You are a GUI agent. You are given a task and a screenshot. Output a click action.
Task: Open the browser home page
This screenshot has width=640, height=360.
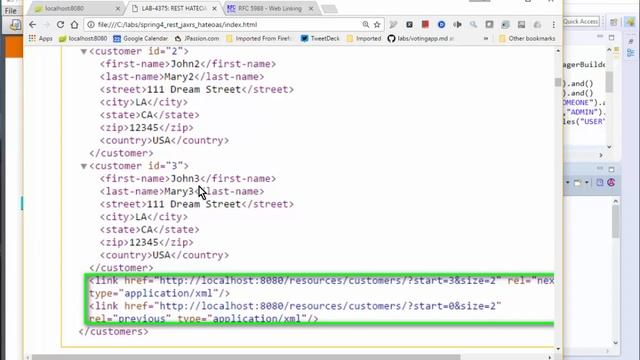point(74,24)
